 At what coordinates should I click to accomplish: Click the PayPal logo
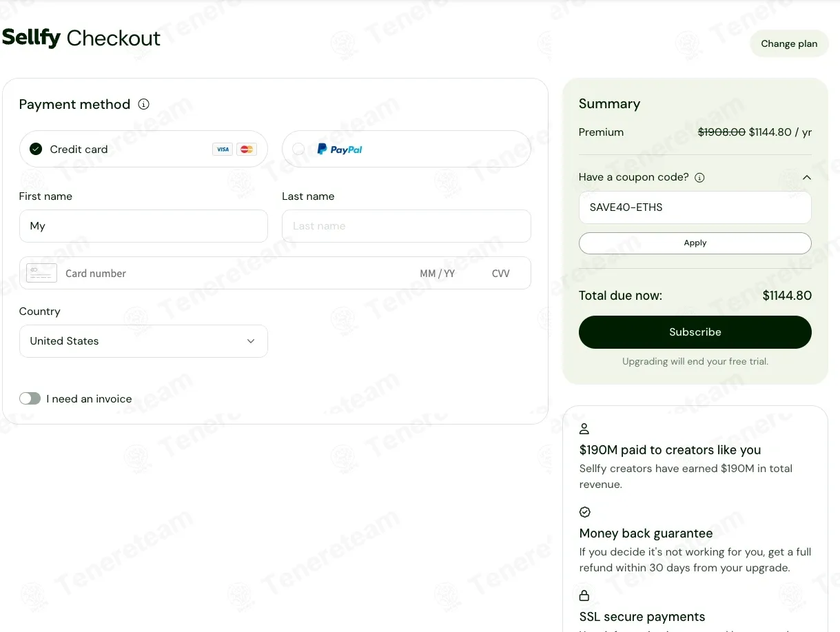tap(340, 149)
